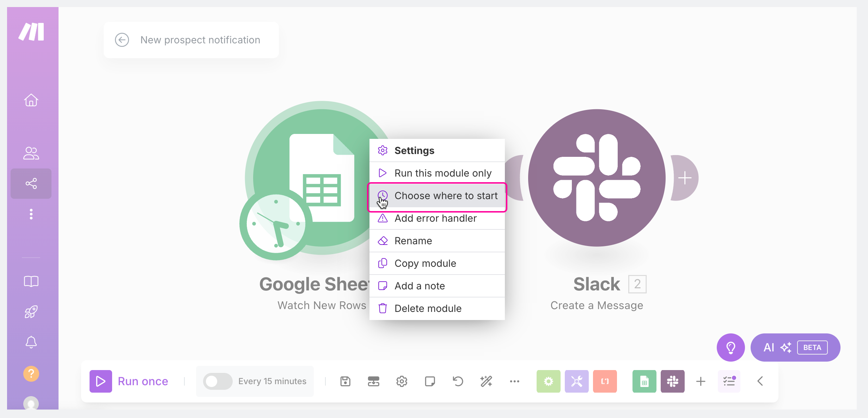Add another module after Slack
Image resolution: width=868 pixels, height=418 pixels.
(x=685, y=178)
